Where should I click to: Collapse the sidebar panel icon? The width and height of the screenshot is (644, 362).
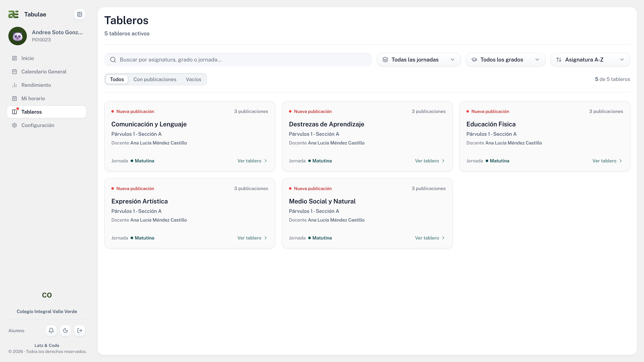[x=79, y=14]
